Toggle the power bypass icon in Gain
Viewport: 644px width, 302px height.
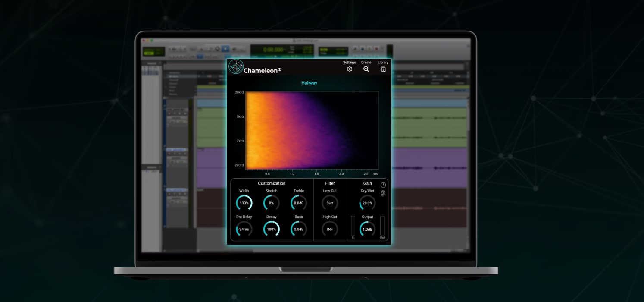(x=383, y=185)
